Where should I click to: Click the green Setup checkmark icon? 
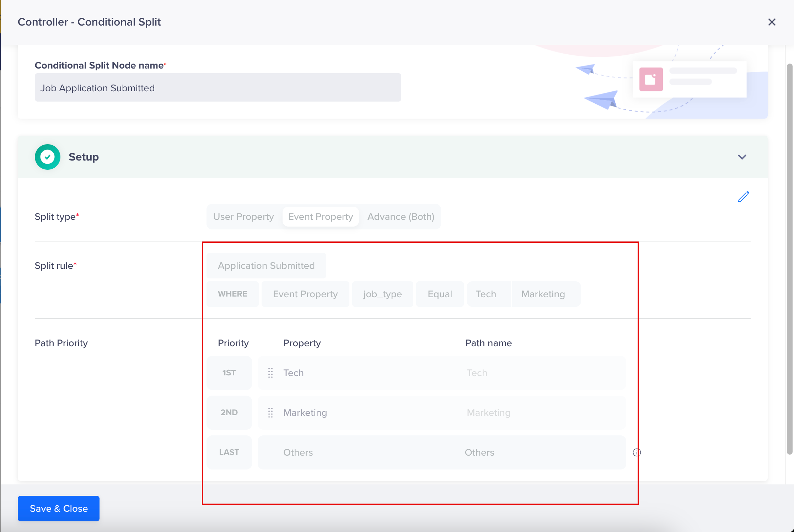[48, 157]
